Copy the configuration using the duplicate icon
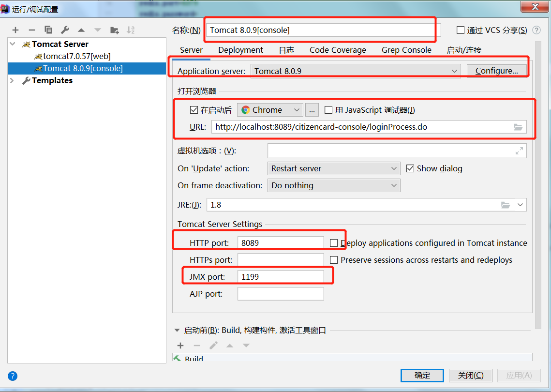 [x=48, y=30]
